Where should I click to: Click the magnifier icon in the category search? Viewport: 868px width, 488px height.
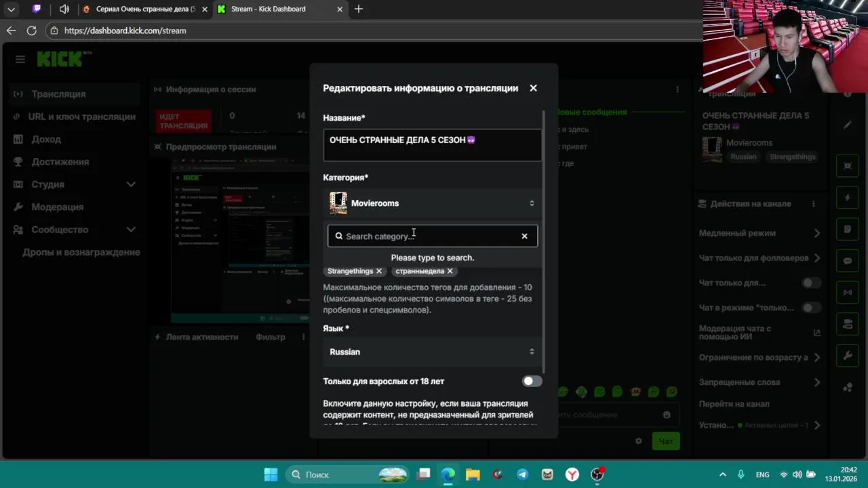click(339, 236)
